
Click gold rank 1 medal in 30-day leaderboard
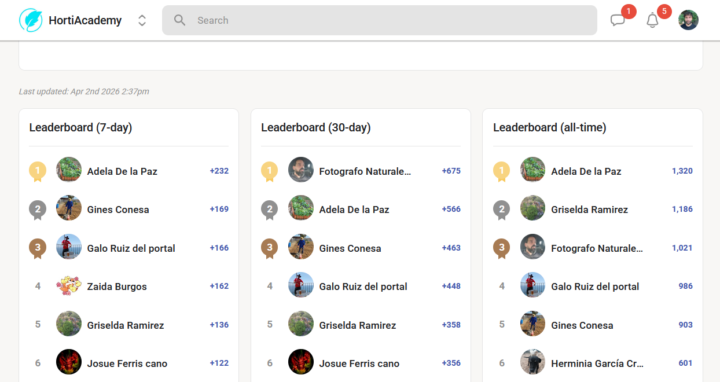270,171
